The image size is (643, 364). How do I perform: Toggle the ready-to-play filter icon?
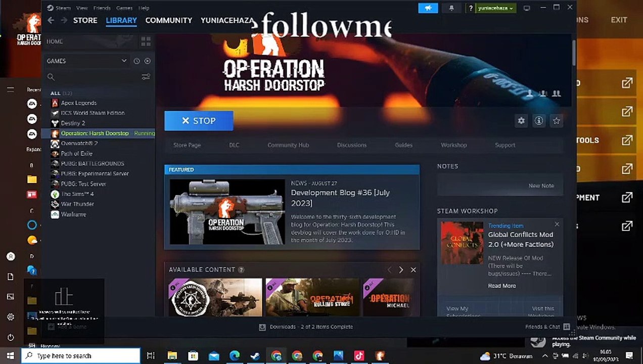pyautogui.click(x=148, y=61)
